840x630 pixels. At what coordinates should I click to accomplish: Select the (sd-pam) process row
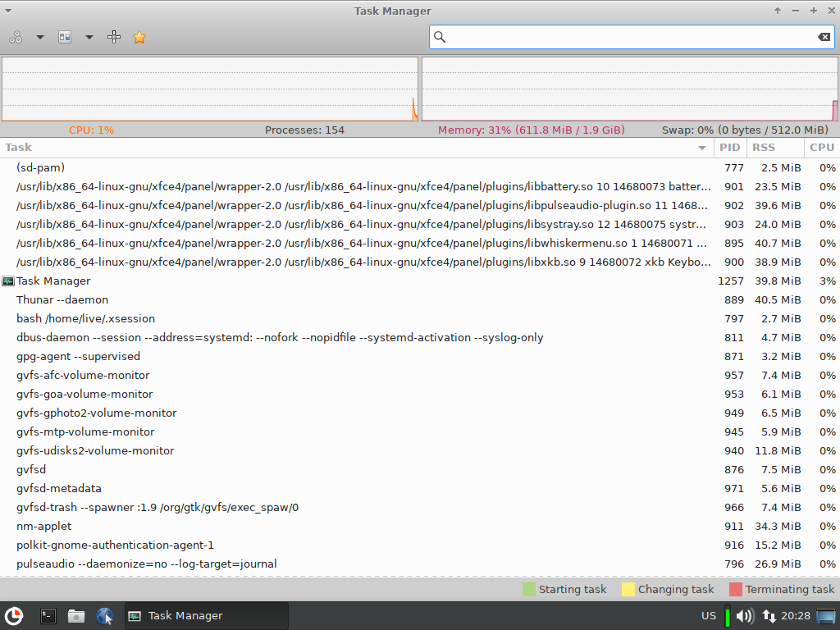pyautogui.click(x=420, y=167)
